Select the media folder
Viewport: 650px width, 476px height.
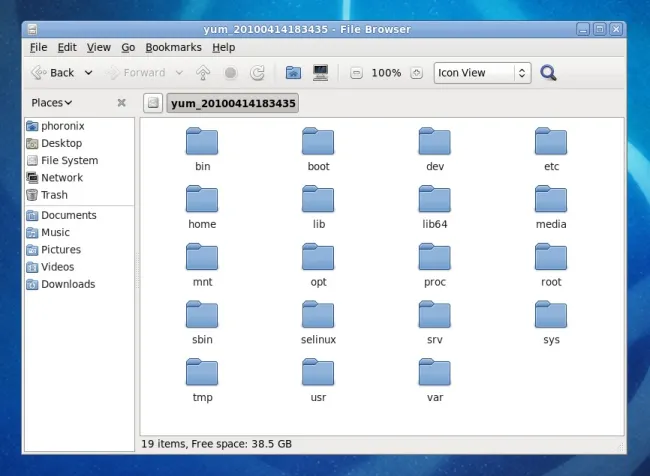click(551, 207)
